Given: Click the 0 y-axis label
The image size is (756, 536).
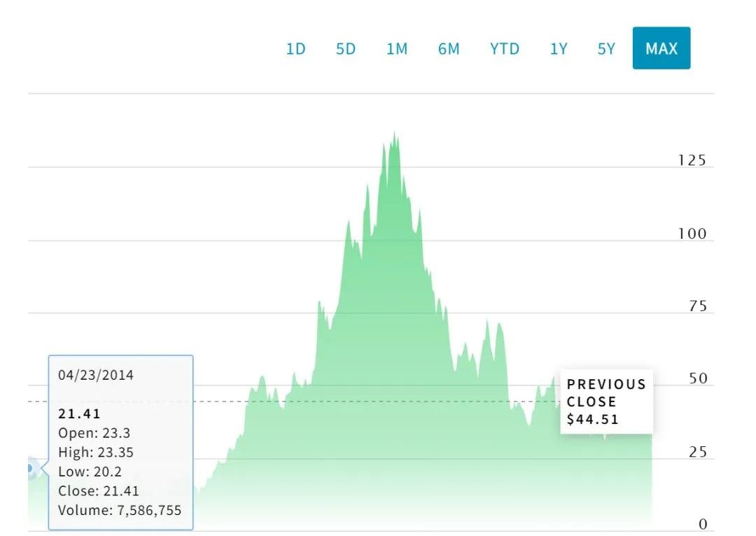Looking at the screenshot, I should 703,524.
